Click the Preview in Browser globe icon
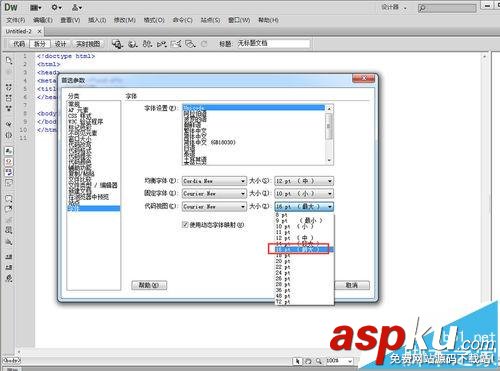The width and height of the screenshot is (500, 371). [x=133, y=44]
